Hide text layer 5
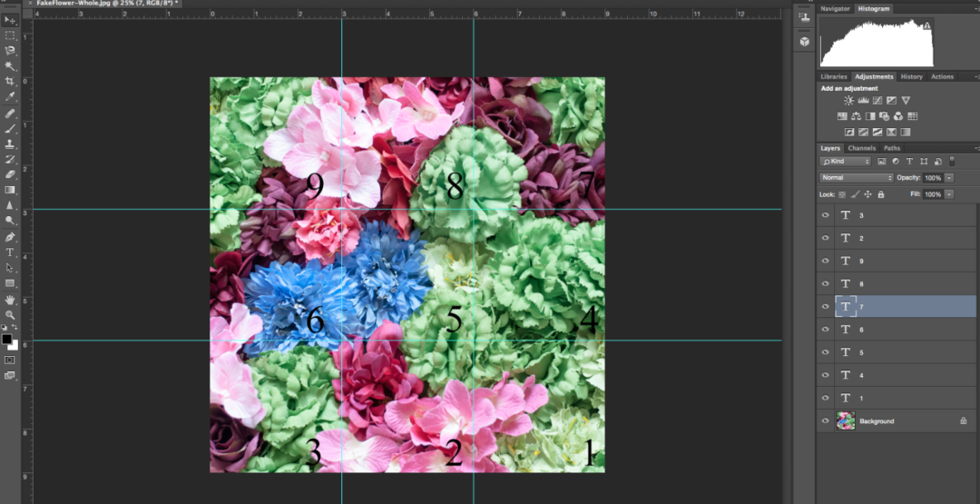 coord(825,352)
